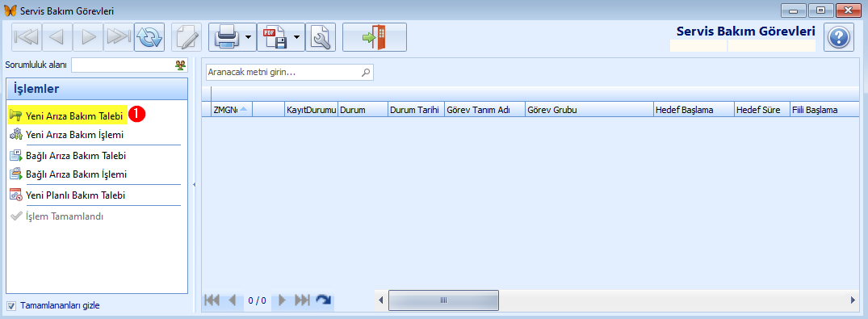Click the horizontal scrollbar right arrow
The height and width of the screenshot is (319, 868).
[853, 300]
